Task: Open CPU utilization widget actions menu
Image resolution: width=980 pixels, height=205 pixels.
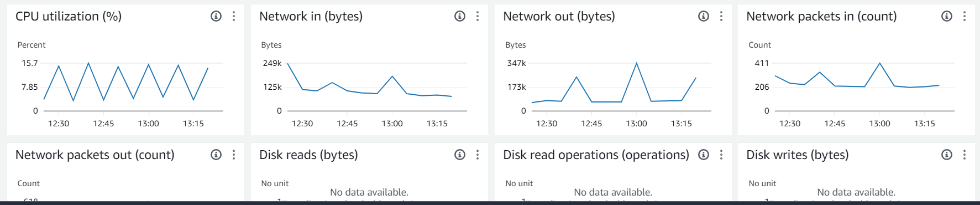Action: pyautogui.click(x=234, y=16)
